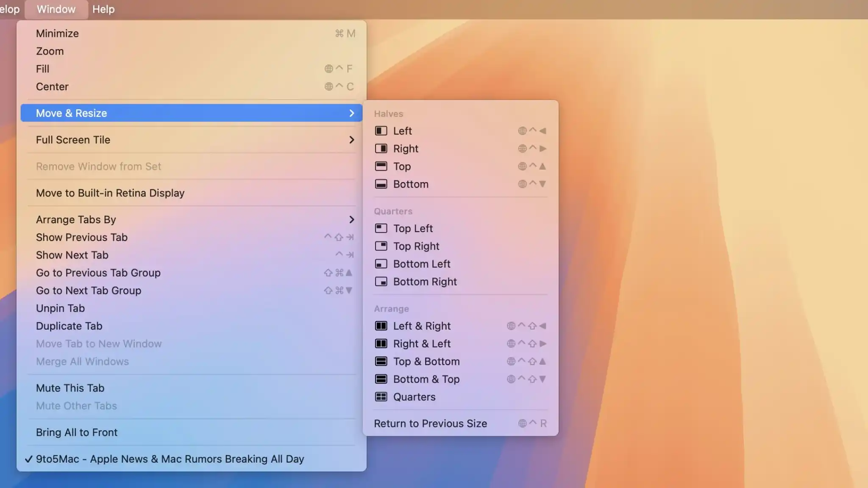Screen dimensions: 868x488
Task: Open the Window menu in menu bar
Action: pos(56,9)
